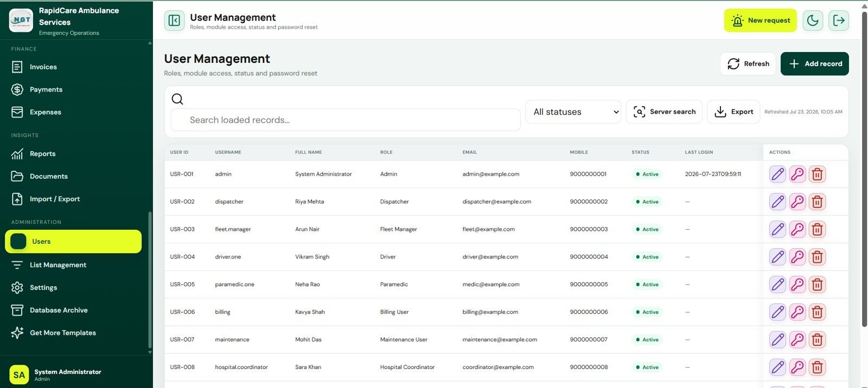
Task: Delete paramedic.one user trash icon
Action: tap(817, 284)
